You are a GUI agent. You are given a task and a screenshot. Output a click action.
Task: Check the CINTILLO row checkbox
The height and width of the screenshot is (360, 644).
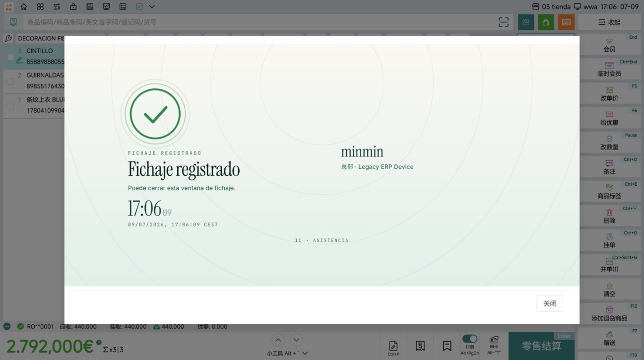[11, 57]
